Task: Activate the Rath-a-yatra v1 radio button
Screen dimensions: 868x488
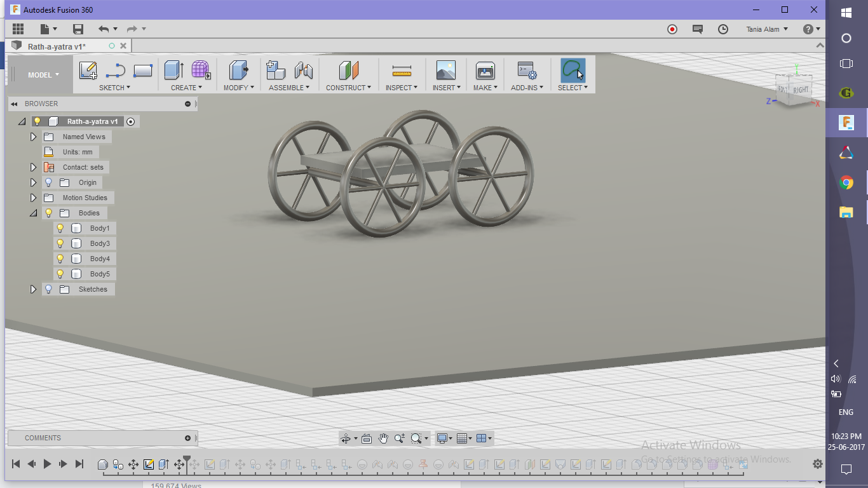Action: tap(131, 121)
